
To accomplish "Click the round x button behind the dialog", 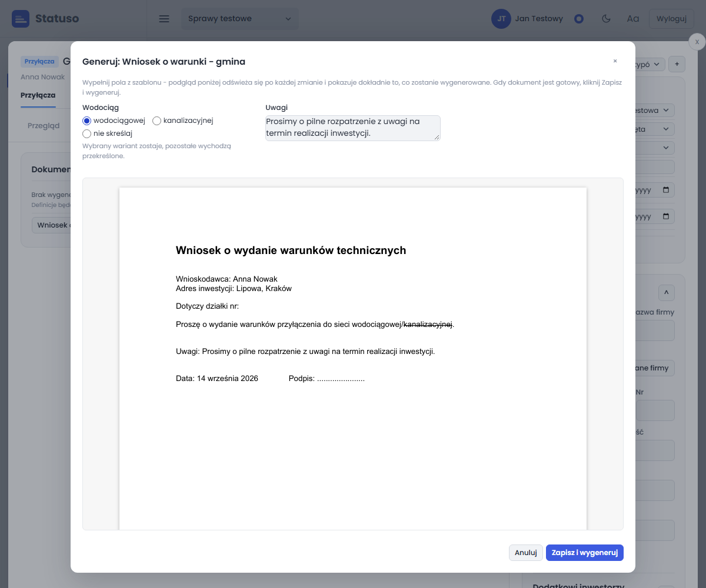I will pyautogui.click(x=697, y=42).
